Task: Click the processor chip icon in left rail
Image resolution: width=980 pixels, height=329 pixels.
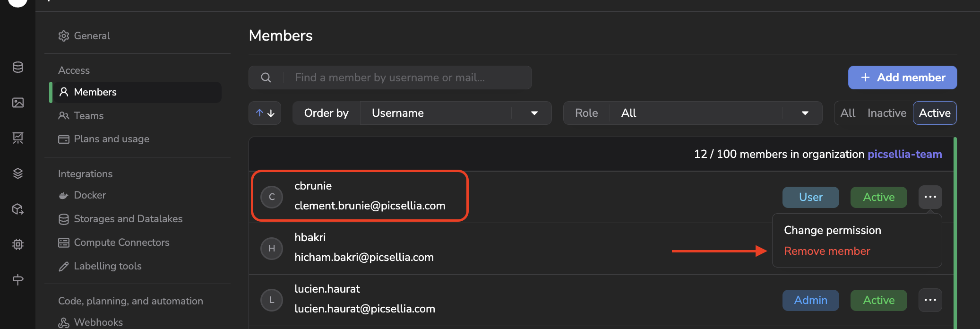Action: click(18, 244)
